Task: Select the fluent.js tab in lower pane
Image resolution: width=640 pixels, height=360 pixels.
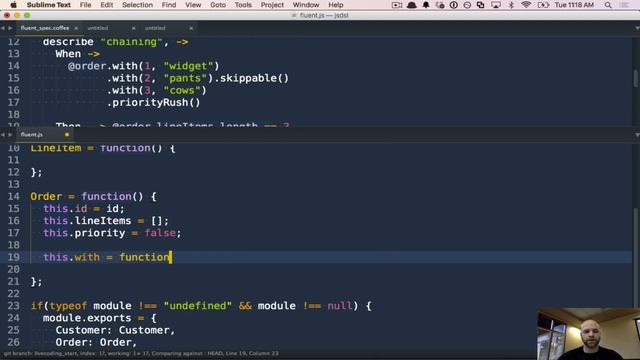Action: point(32,135)
